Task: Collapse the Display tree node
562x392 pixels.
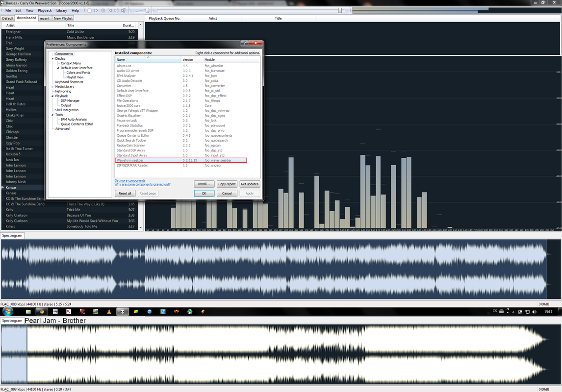Action: pos(52,59)
